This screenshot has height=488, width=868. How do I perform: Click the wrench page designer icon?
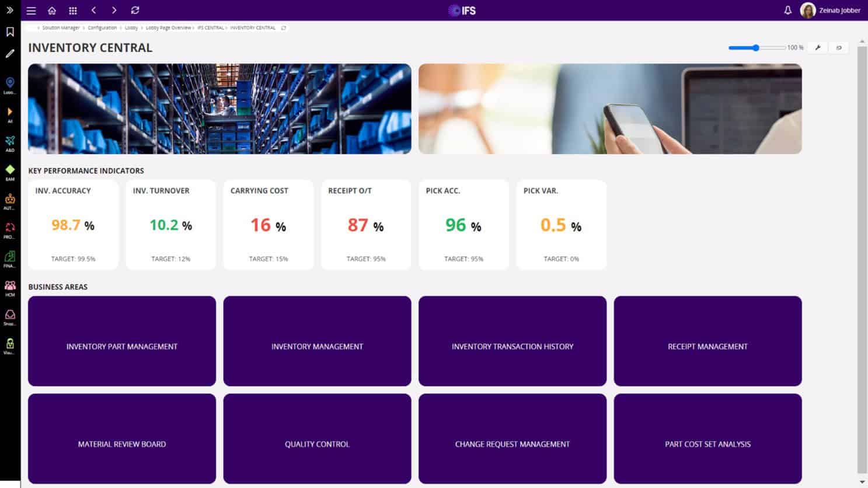pos(818,48)
